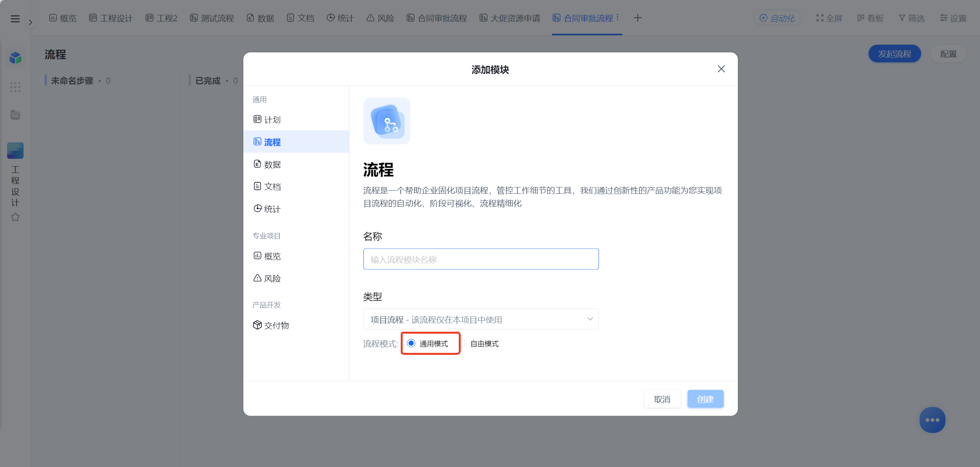980x467 pixels.
Task: Open the first 合同审批流程 tab
Action: tap(437, 18)
